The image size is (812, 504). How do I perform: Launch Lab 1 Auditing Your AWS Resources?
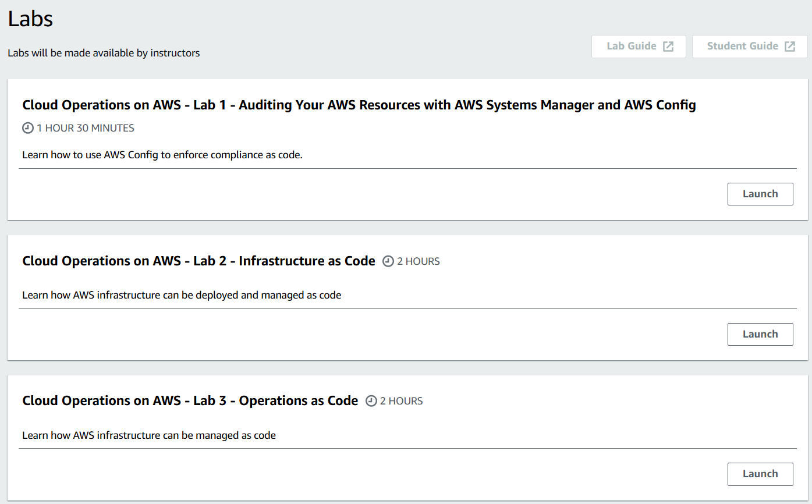(760, 194)
